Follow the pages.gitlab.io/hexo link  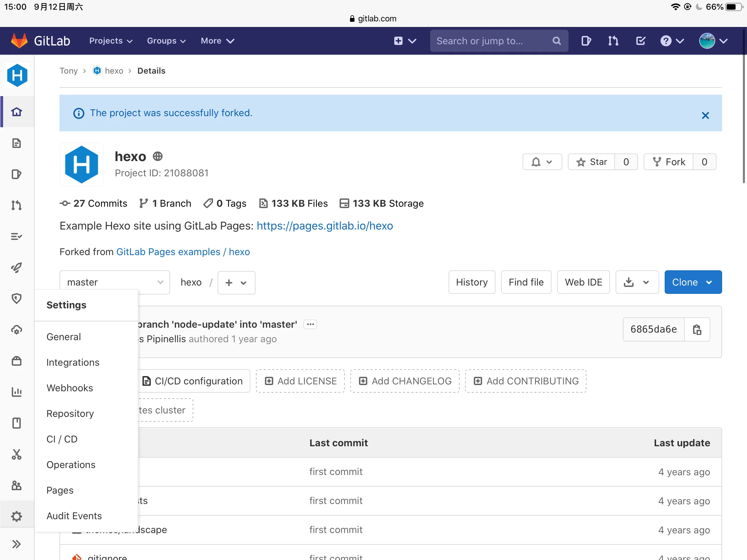click(x=324, y=226)
